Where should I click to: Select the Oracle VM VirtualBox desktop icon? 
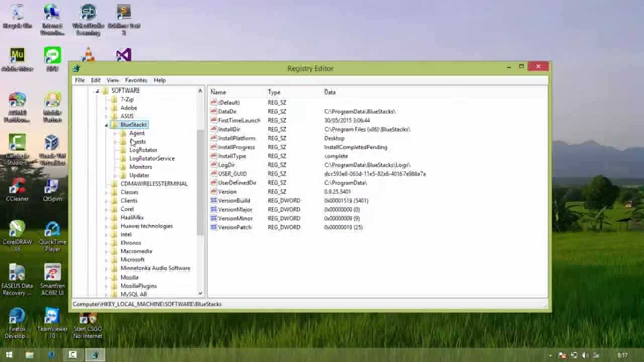[52, 149]
